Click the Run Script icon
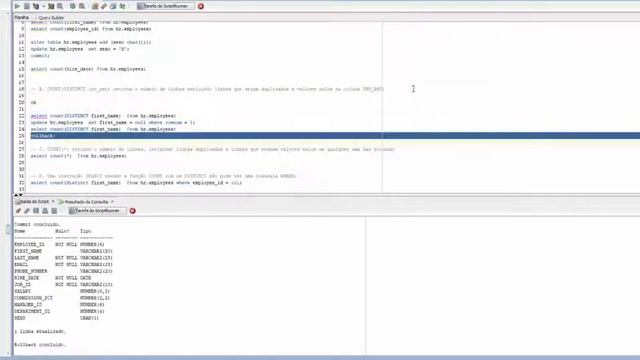The image size is (640, 360). point(27,6)
